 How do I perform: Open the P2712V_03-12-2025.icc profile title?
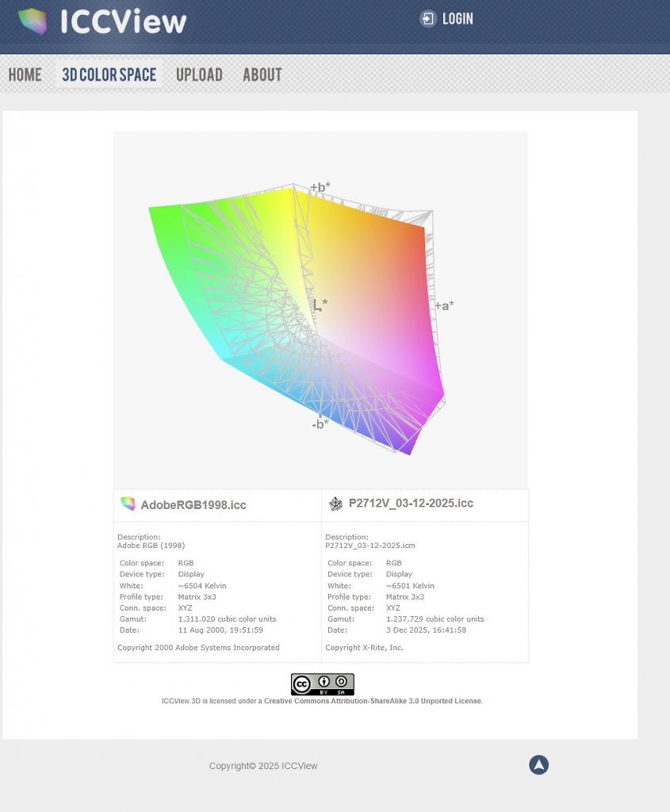click(411, 504)
